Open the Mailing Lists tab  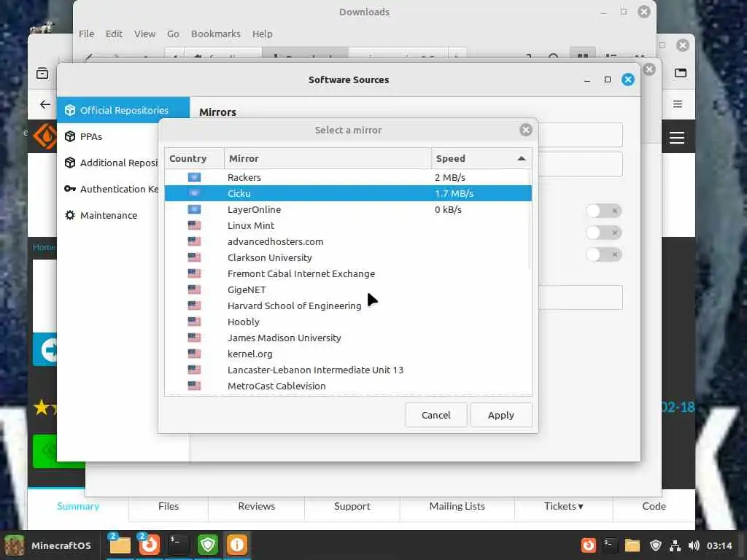(457, 506)
